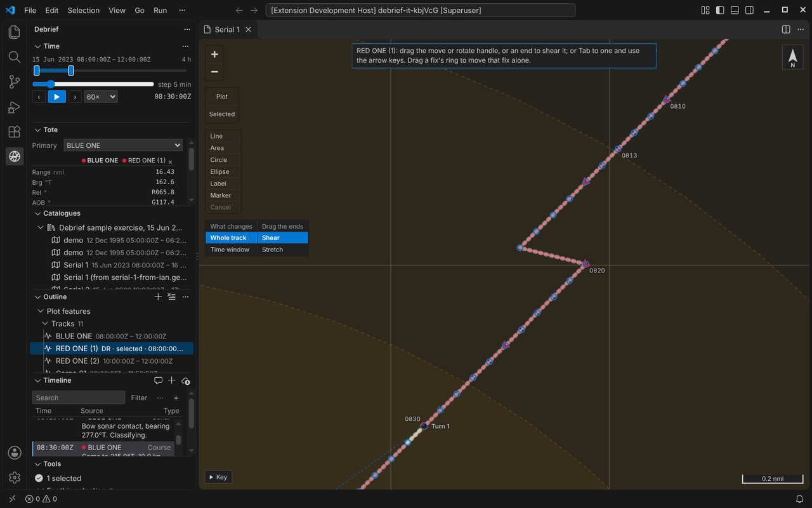Screen dimensions: 812x508
Task: Open the Primary track dropdown
Action: (x=123, y=145)
